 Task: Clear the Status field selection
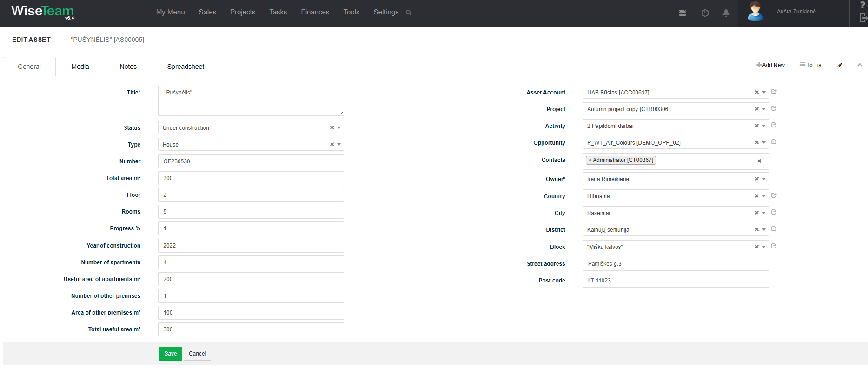click(332, 127)
